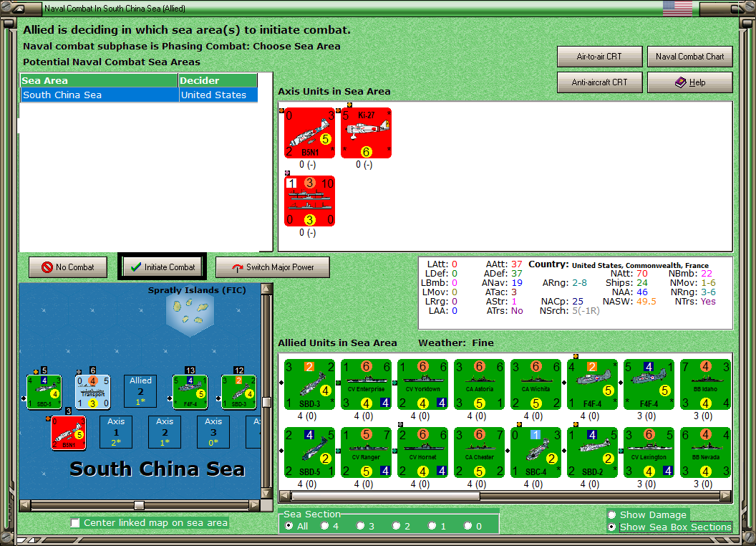The image size is (756, 546).
Task: Click the CV Enterprise carrier unit
Action: (366, 384)
